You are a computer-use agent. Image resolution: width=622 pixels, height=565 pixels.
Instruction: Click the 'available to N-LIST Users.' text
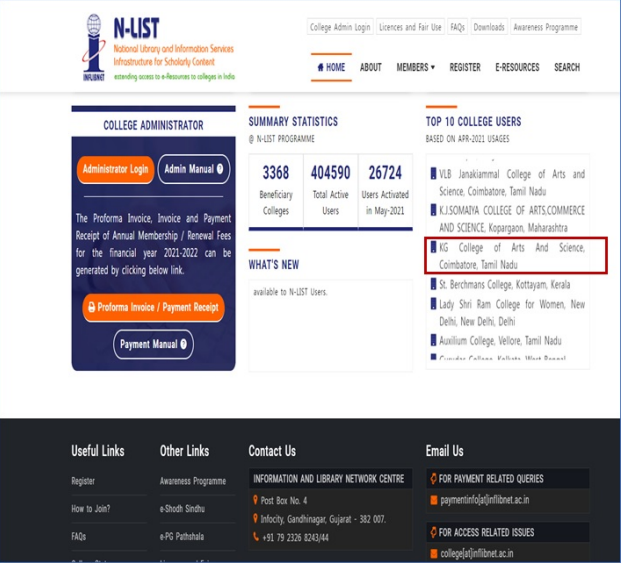tap(290, 292)
